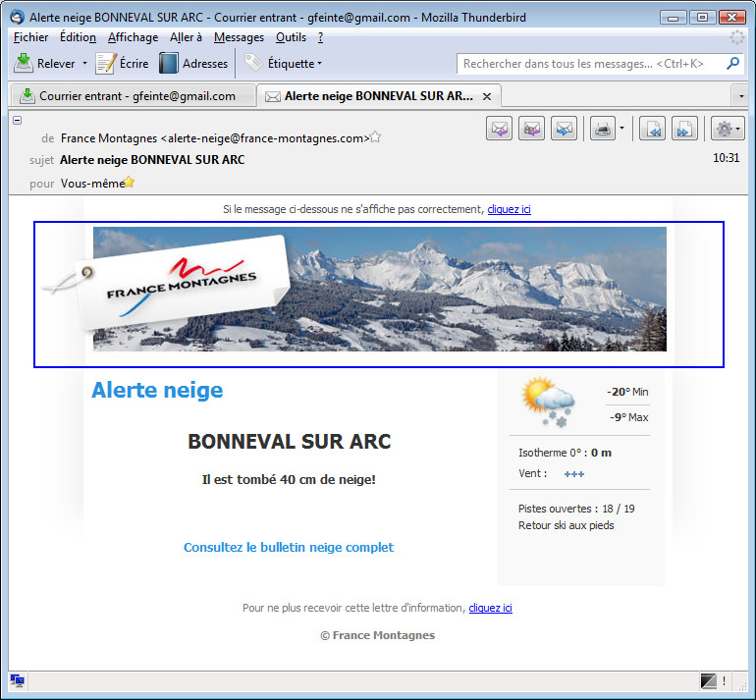Click the activity throbber icon
This screenshot has height=700, width=756.
[x=736, y=37]
